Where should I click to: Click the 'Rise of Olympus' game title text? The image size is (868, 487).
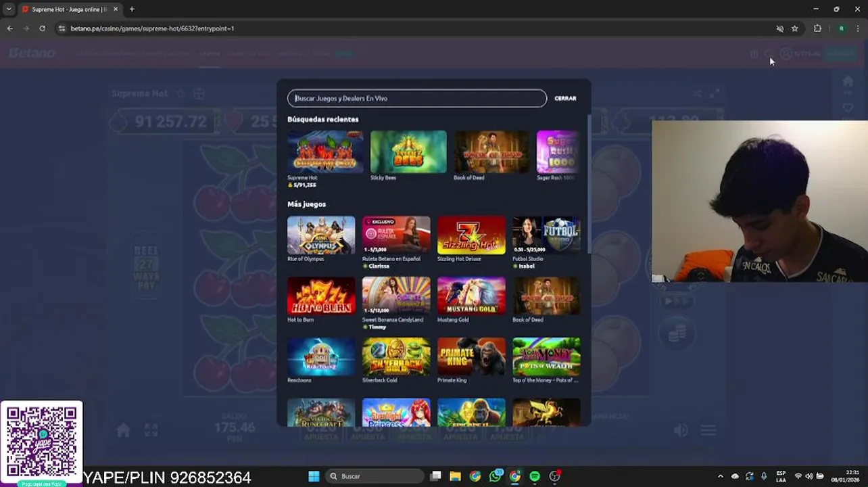[x=306, y=259]
